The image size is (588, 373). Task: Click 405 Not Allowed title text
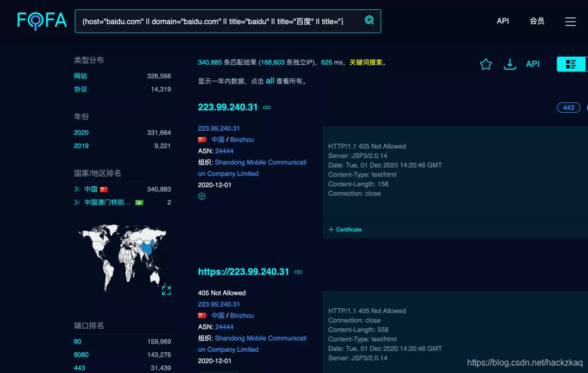222,293
